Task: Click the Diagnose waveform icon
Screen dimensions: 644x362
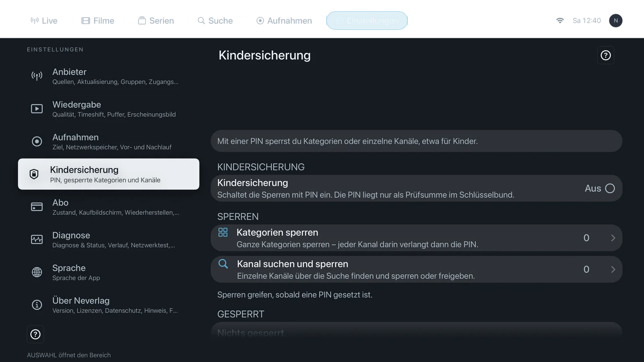Action: 37,239
